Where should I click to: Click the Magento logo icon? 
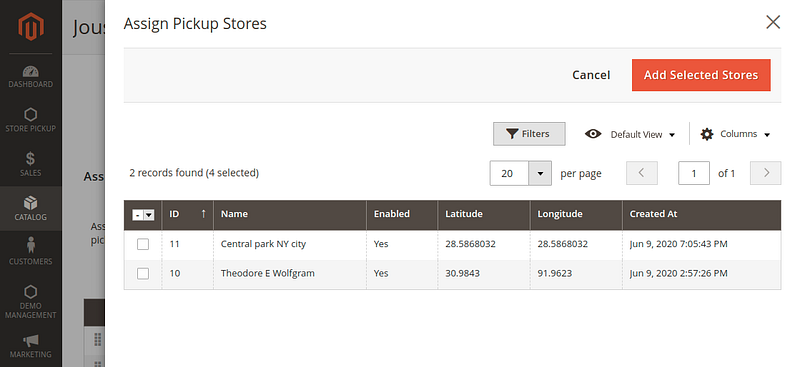coord(31,27)
